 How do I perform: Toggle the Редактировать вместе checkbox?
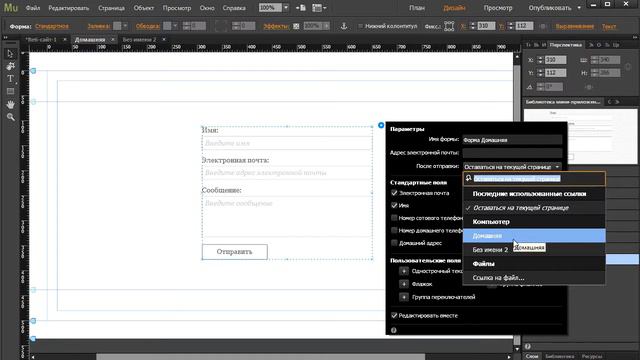point(394,316)
